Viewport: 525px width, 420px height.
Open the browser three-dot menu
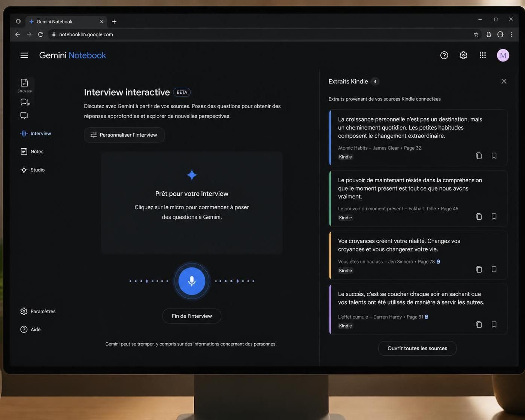511,34
